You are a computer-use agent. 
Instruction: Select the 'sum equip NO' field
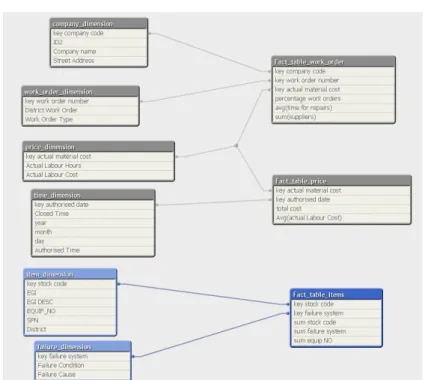point(336,341)
